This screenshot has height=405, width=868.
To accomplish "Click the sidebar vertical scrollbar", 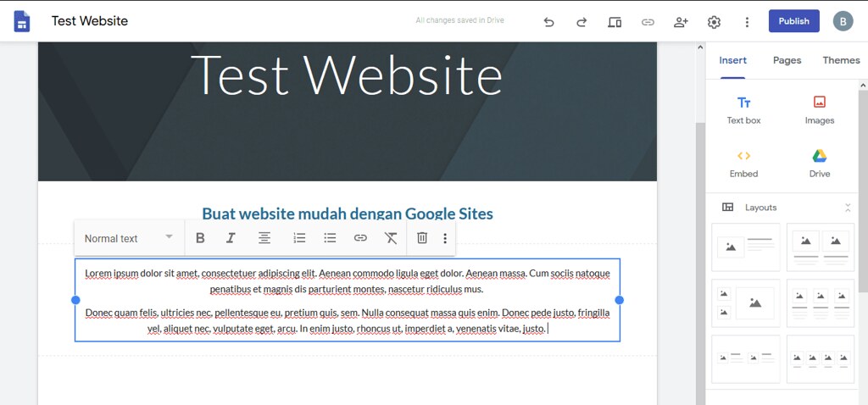I will (x=863, y=191).
